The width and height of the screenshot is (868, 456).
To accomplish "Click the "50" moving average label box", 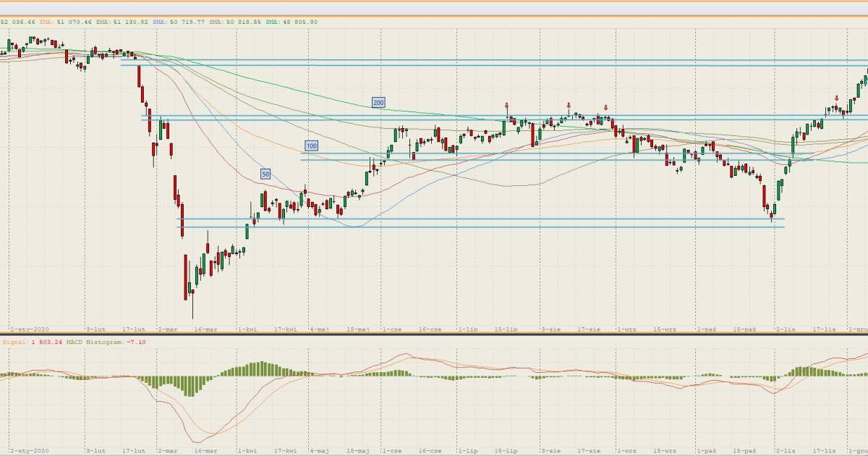I will point(265,174).
